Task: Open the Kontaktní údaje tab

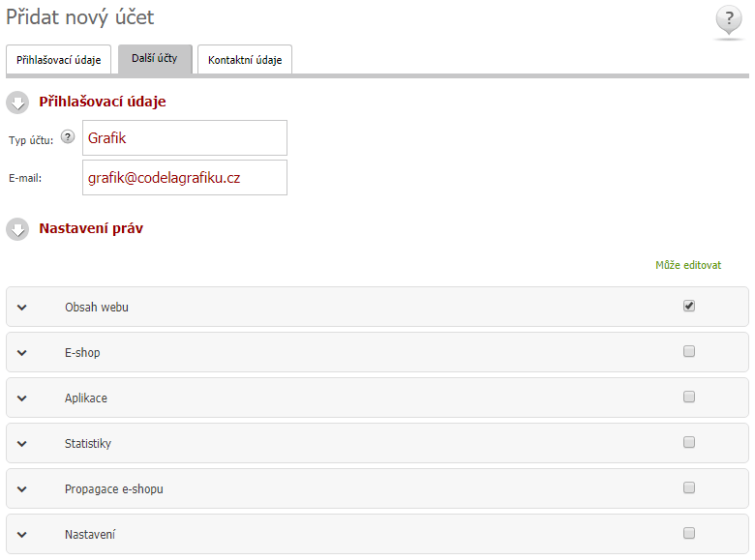Action: click(245, 60)
